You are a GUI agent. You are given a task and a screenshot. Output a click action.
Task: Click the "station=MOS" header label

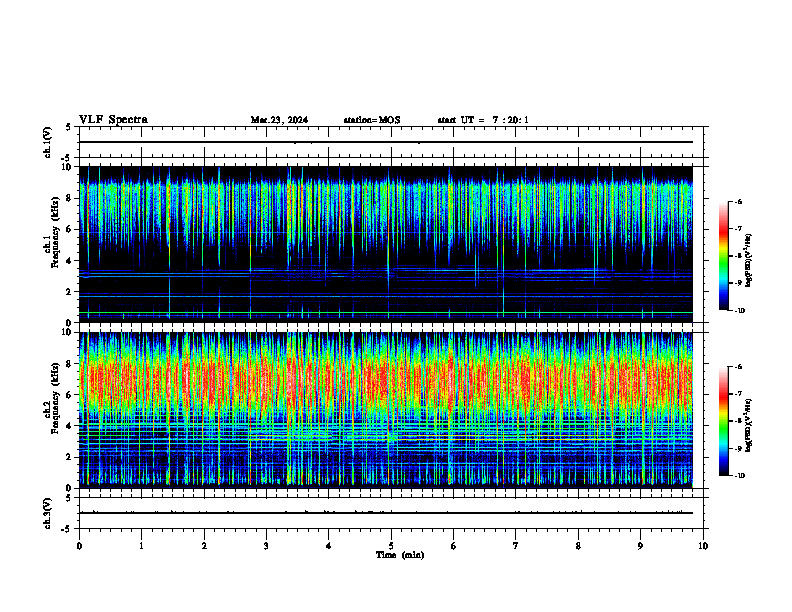[x=372, y=120]
